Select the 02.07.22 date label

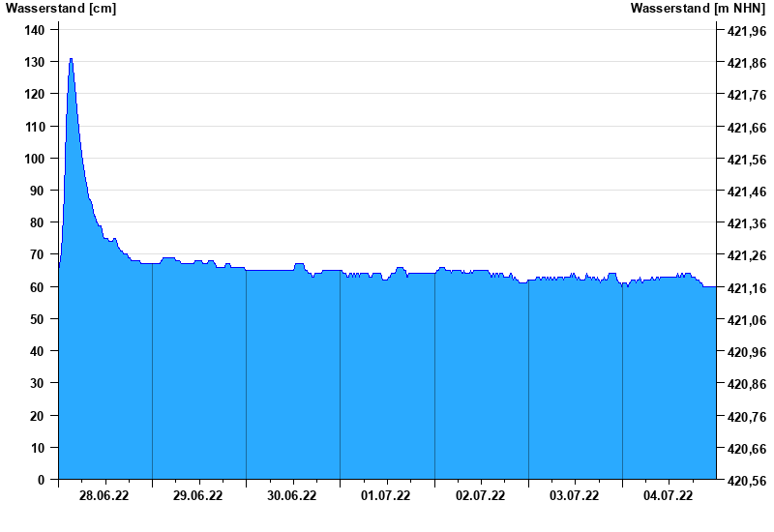tap(481, 496)
